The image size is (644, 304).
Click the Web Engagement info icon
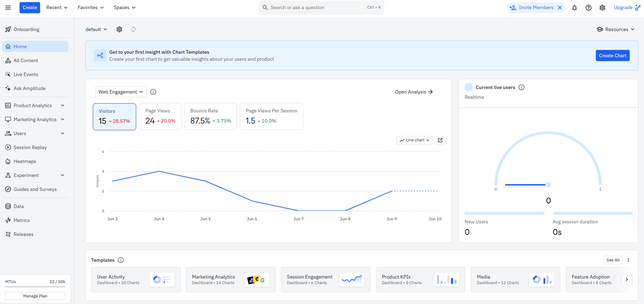click(x=153, y=92)
